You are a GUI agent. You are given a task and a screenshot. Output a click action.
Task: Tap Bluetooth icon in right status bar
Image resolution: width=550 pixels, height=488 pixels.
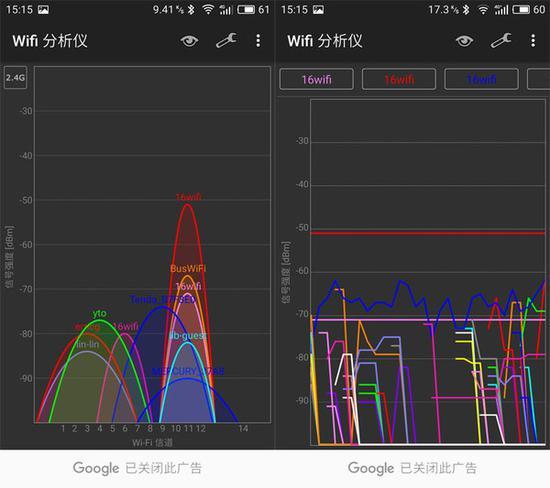[466, 9]
